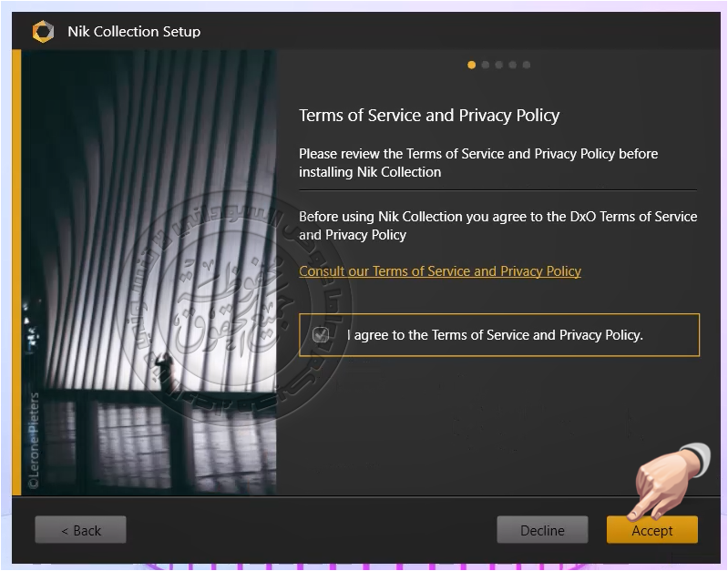Viewport: 728px width, 571px height.
Task: Click the 'Please review the Terms of Service' paragraph
Action: [478, 163]
